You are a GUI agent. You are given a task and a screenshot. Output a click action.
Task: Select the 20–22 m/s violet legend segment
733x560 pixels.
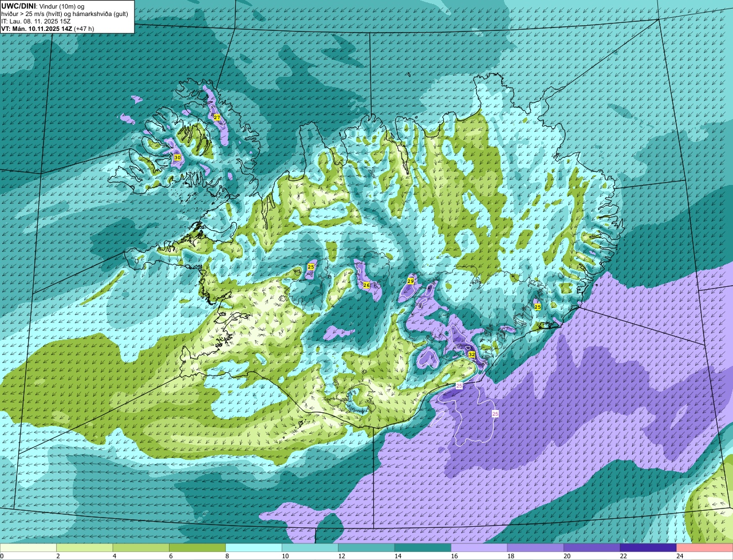(592, 547)
